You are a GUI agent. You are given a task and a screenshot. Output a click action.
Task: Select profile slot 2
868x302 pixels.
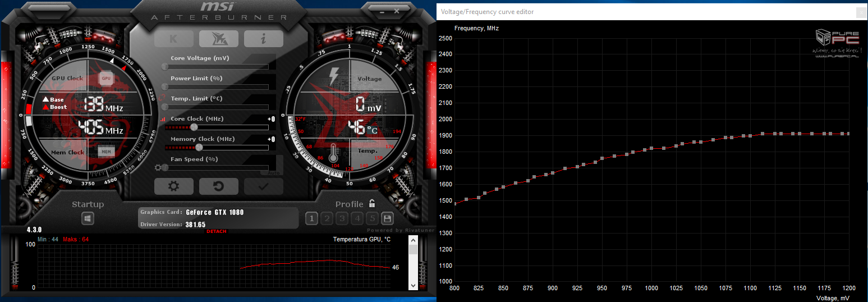pos(327,218)
